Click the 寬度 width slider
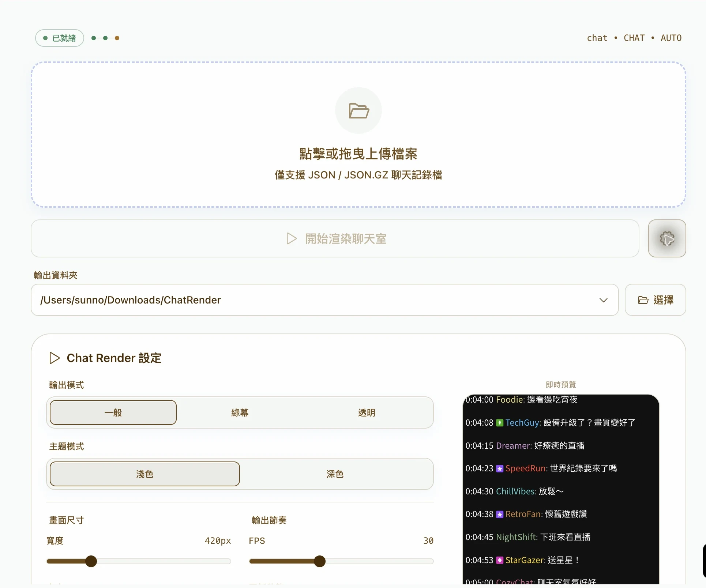 point(139,561)
